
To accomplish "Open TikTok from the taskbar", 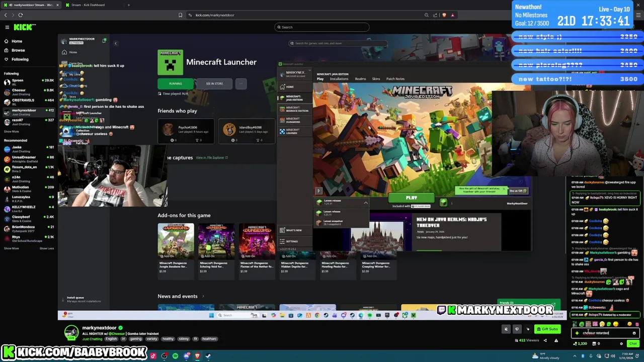I will click(x=153, y=356).
